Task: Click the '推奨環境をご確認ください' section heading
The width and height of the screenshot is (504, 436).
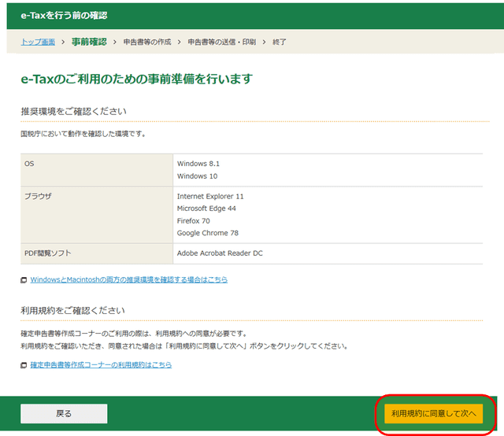Action: tap(73, 112)
